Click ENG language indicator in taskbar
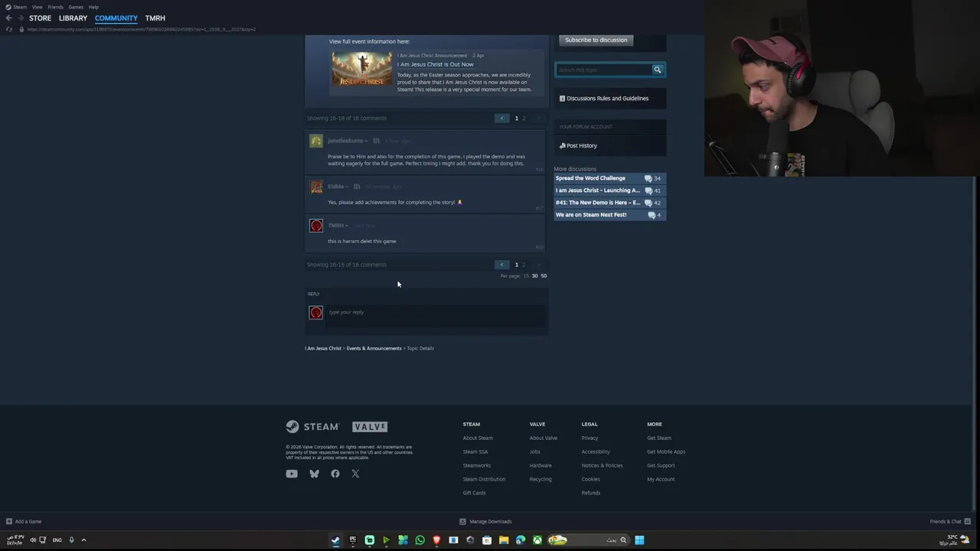This screenshot has width=980, height=551. click(x=57, y=540)
